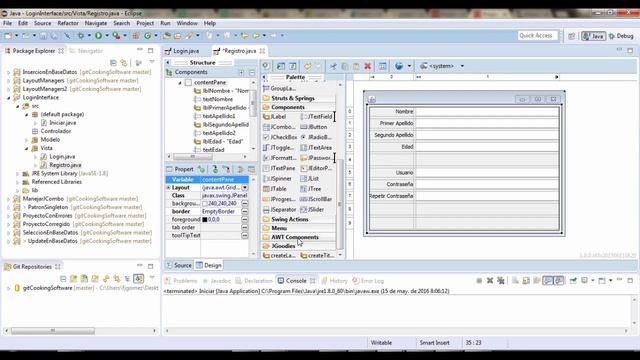Viewport: 640px width, 360px height.
Task: Pick the JPasswordField palette component
Action: click(x=316, y=158)
